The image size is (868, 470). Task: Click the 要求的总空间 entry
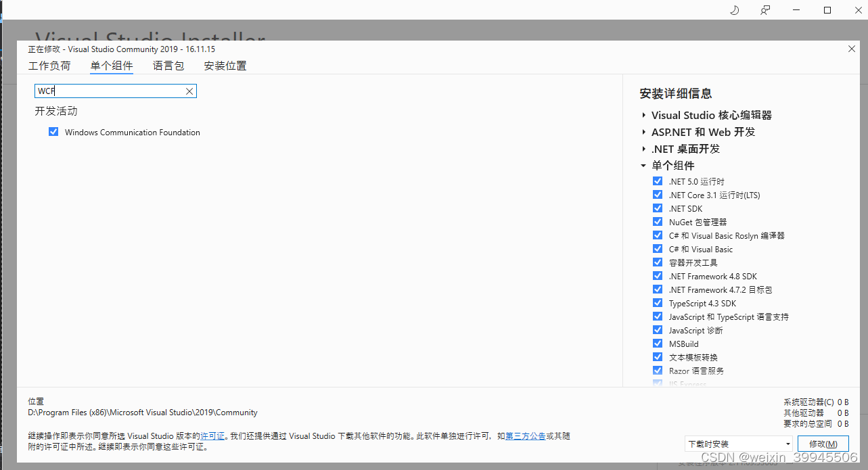[x=816, y=423]
